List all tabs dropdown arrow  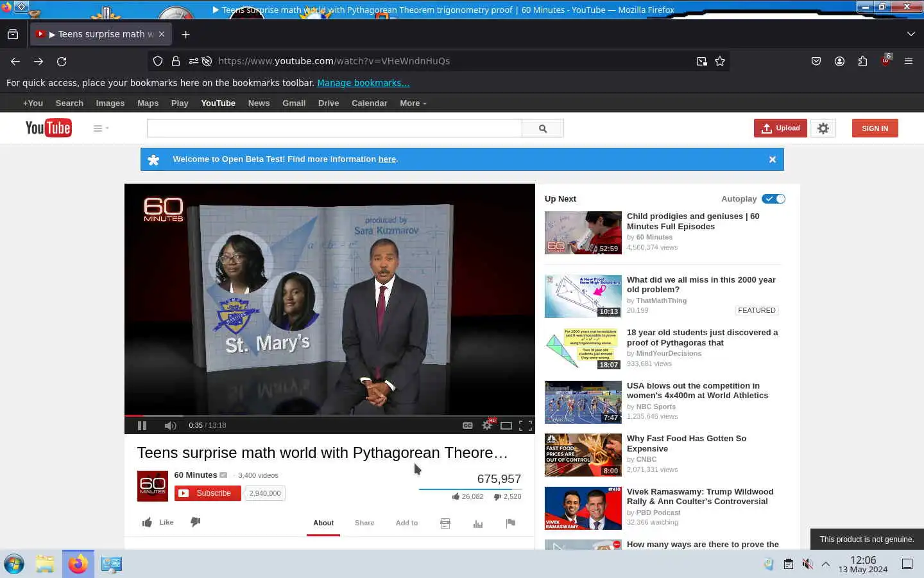[911, 34]
